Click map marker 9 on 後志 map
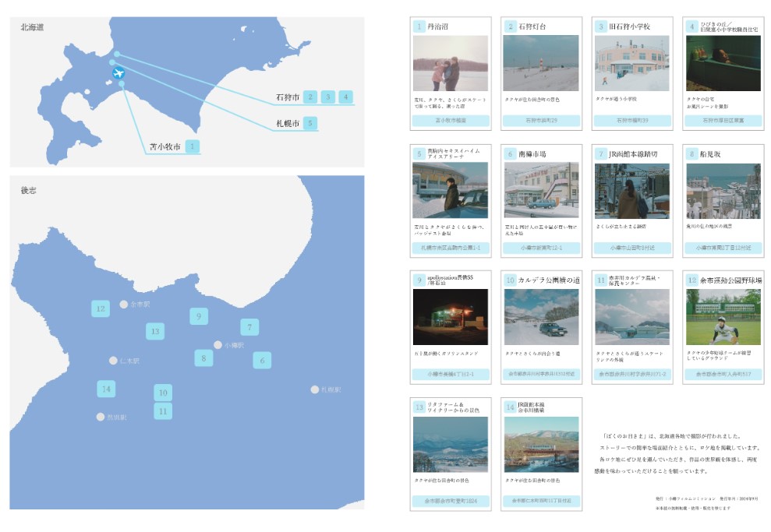 (x=199, y=316)
